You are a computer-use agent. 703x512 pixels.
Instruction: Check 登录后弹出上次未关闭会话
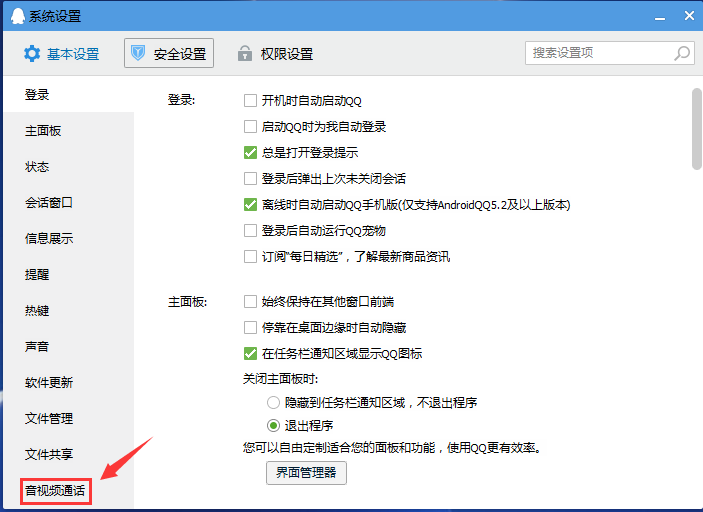point(250,178)
